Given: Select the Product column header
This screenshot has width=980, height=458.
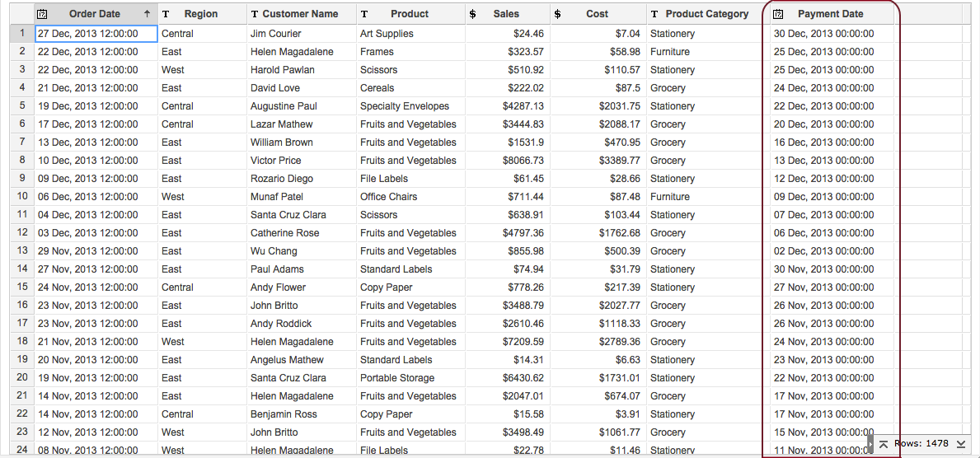Looking at the screenshot, I should [410, 14].
